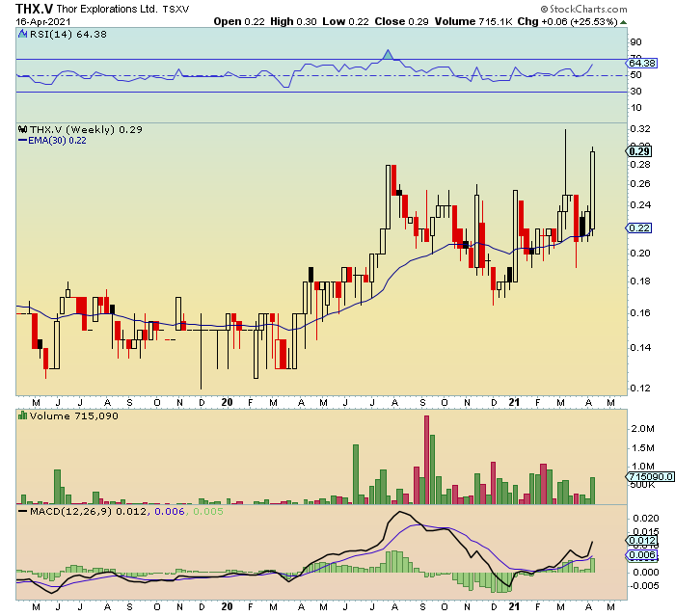Click the Close 0.29 value
This screenshot has height=616, width=675.
401,21
